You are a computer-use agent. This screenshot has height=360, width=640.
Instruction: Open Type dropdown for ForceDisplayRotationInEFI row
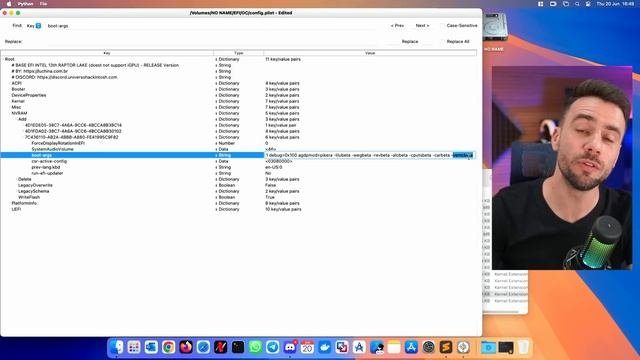pos(216,143)
